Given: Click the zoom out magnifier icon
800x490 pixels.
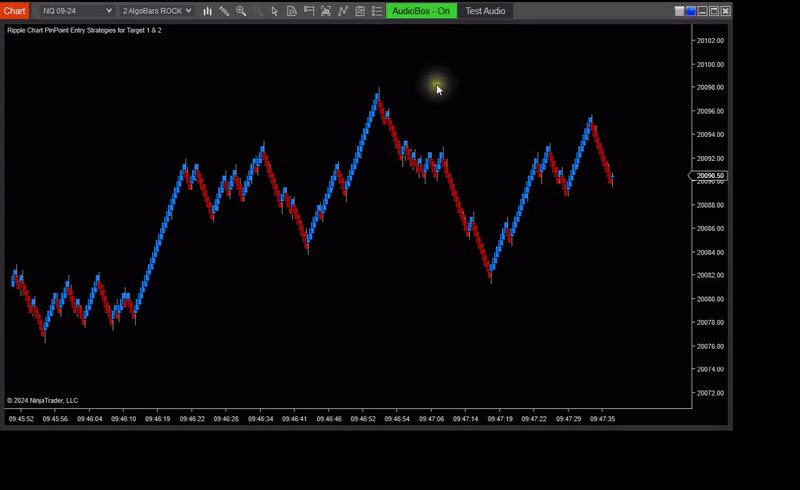Looking at the screenshot, I should 258,11.
